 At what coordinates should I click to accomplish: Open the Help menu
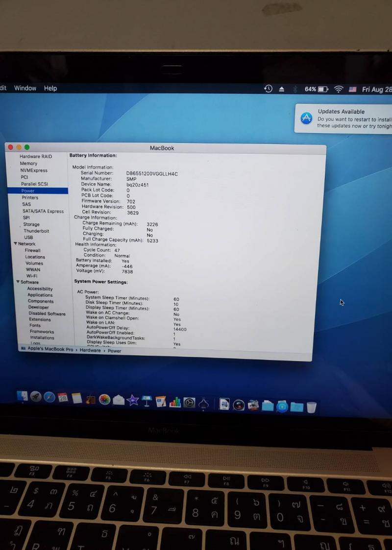50,88
